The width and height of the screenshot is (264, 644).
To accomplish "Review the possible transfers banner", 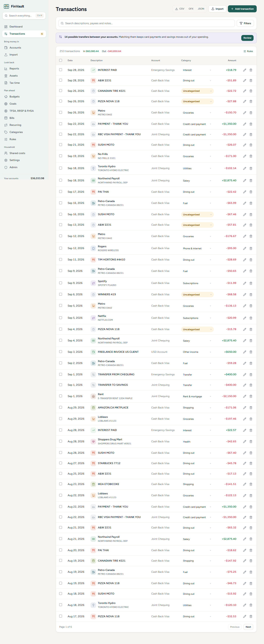I will [x=247, y=38].
